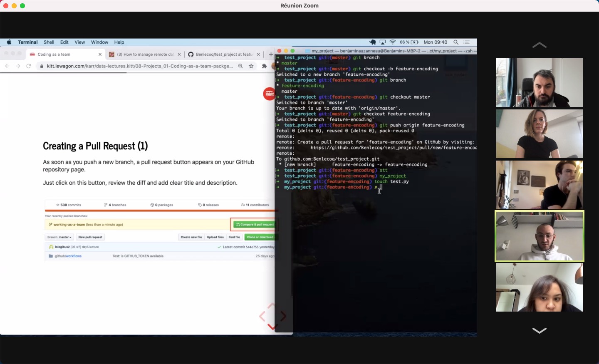Click 'Compare & pull request' button

coord(255,224)
